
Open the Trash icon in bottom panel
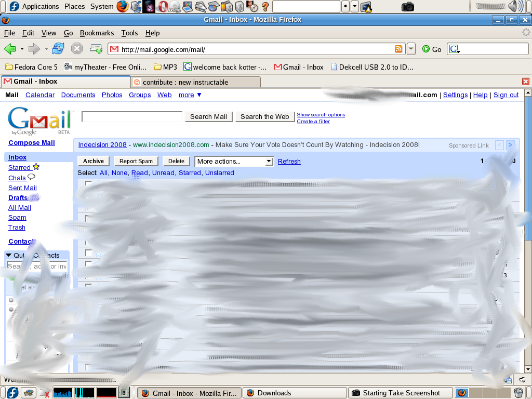point(518,393)
